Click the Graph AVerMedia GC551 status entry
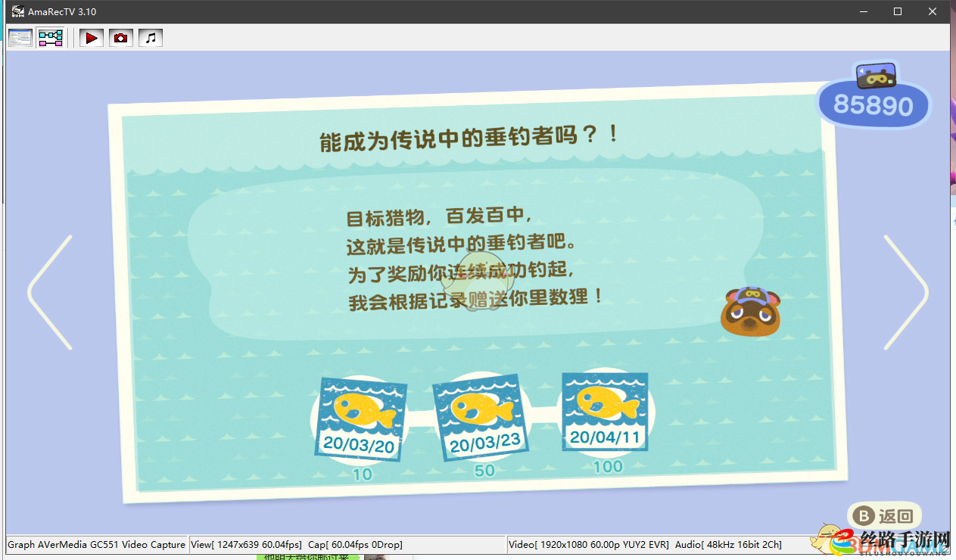The width and height of the screenshot is (956, 560). point(96,544)
